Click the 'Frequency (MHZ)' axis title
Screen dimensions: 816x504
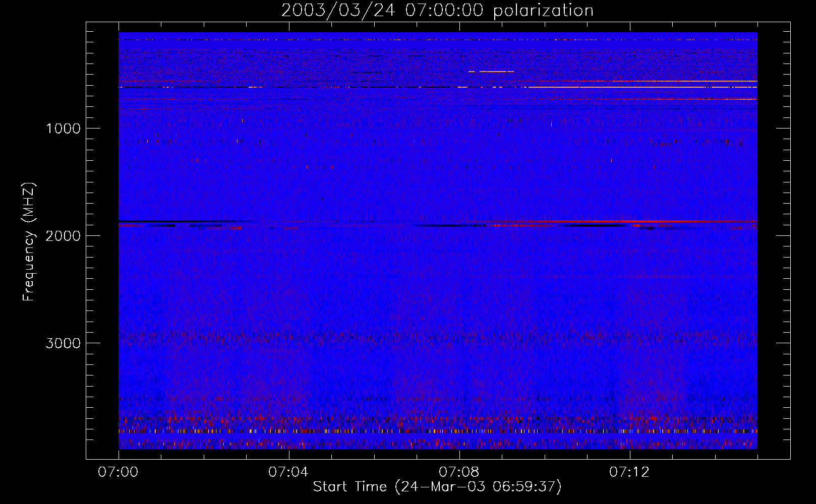29,242
